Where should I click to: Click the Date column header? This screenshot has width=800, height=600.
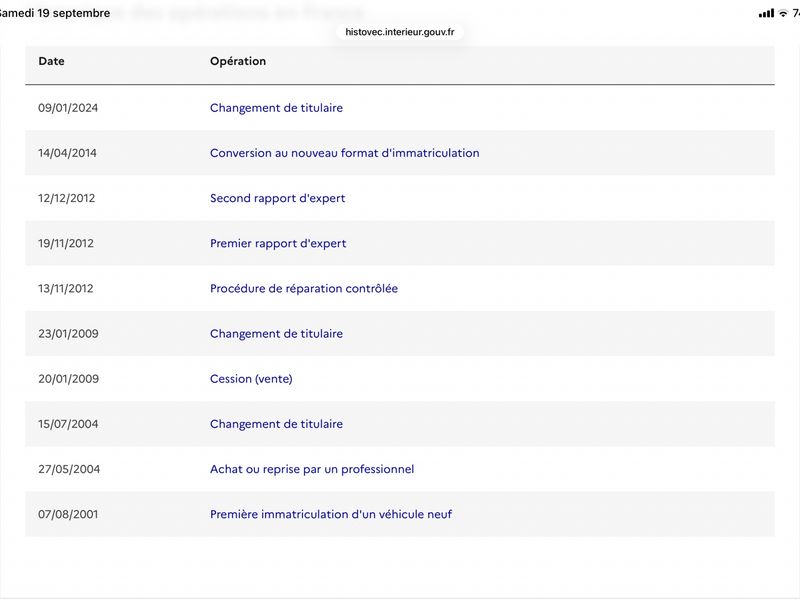(51, 61)
